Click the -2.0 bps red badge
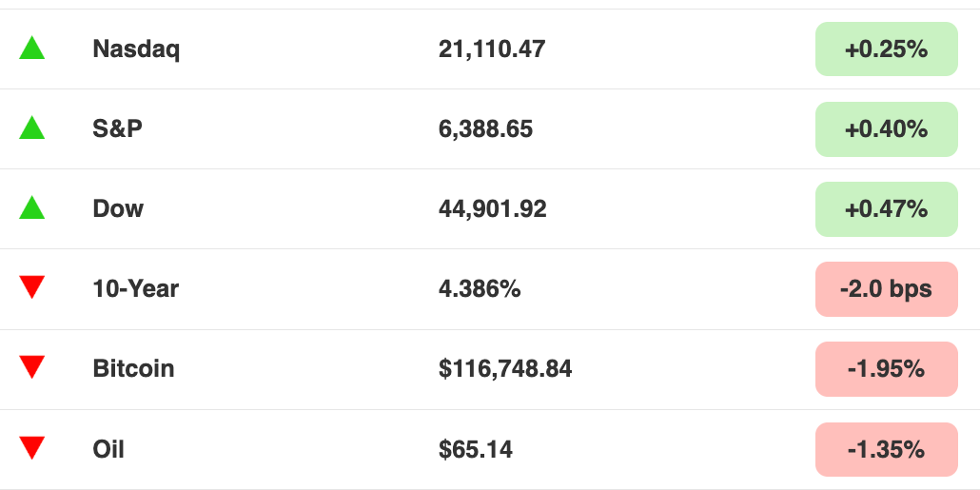This screenshot has height=490, width=980. (x=886, y=289)
